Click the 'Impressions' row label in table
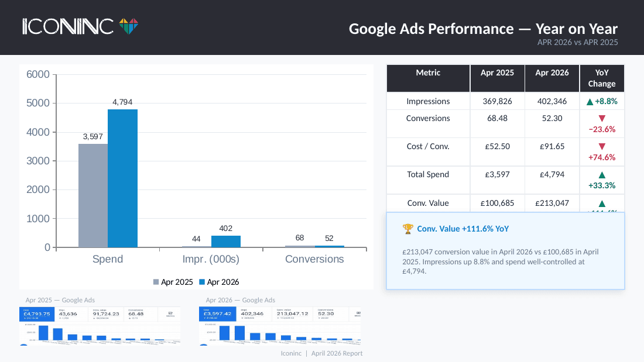 428,101
